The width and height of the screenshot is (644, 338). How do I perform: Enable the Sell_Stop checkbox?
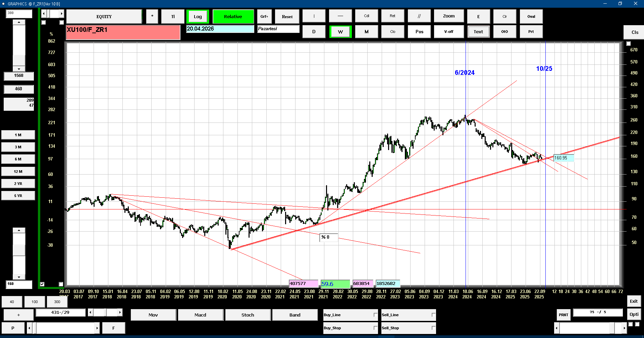tap(433, 328)
